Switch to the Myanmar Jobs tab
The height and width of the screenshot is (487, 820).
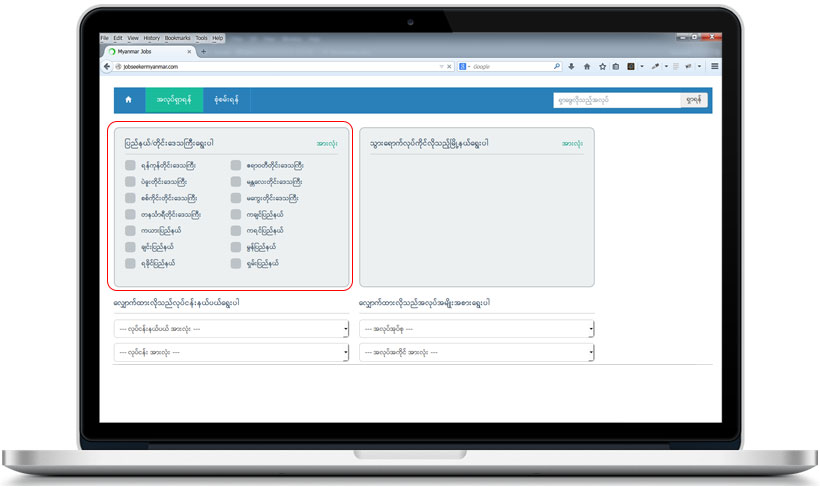tap(149, 51)
